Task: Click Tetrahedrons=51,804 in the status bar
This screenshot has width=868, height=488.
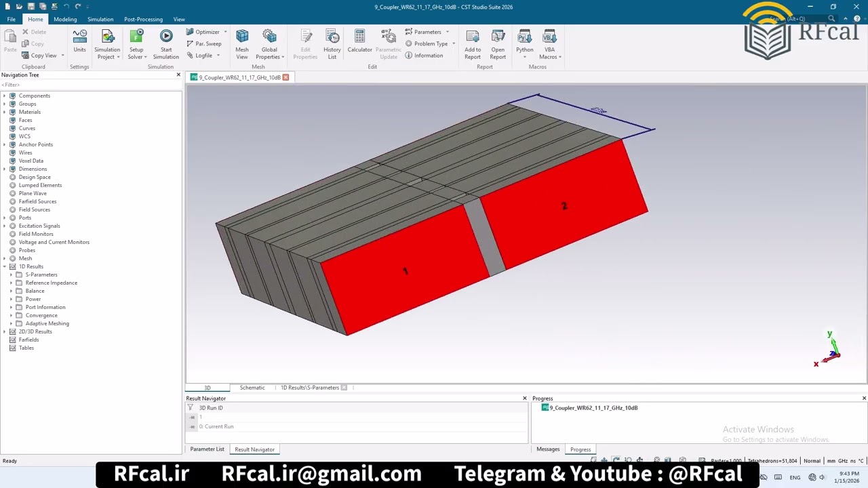Action: (772, 461)
